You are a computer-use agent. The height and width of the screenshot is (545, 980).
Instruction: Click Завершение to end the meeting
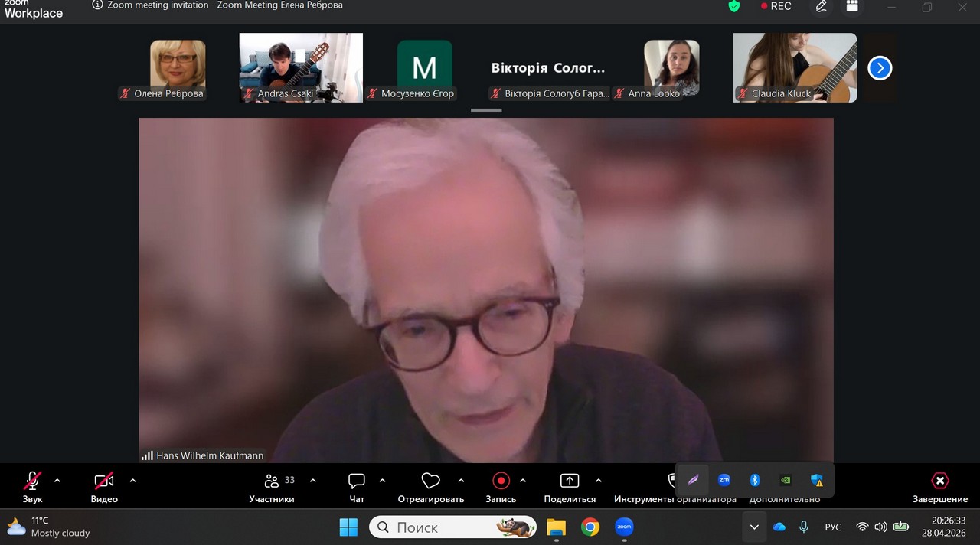click(x=939, y=487)
